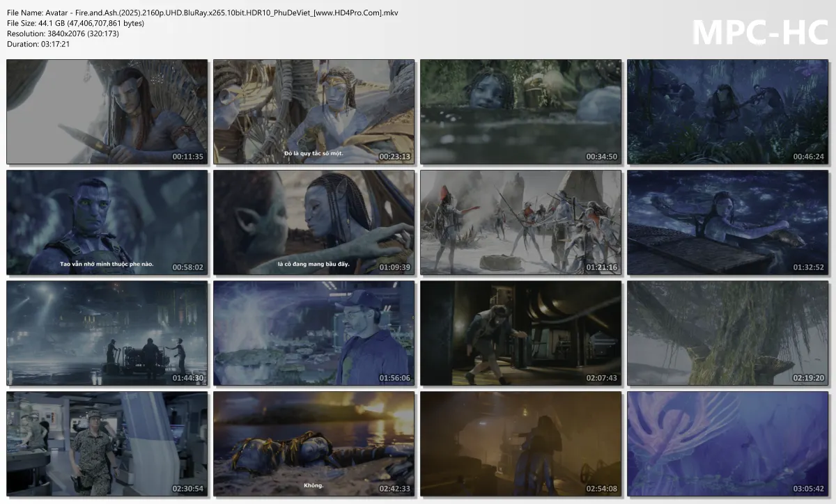Click the subtitle 'Tao vẫn nhớ mình thuộc phe nào.'

pyautogui.click(x=107, y=264)
